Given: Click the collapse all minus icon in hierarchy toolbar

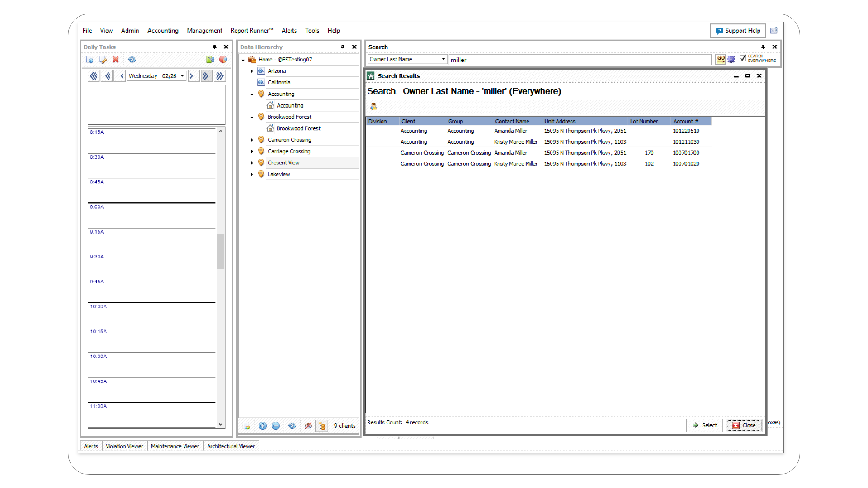Looking at the screenshot, I should tap(276, 426).
